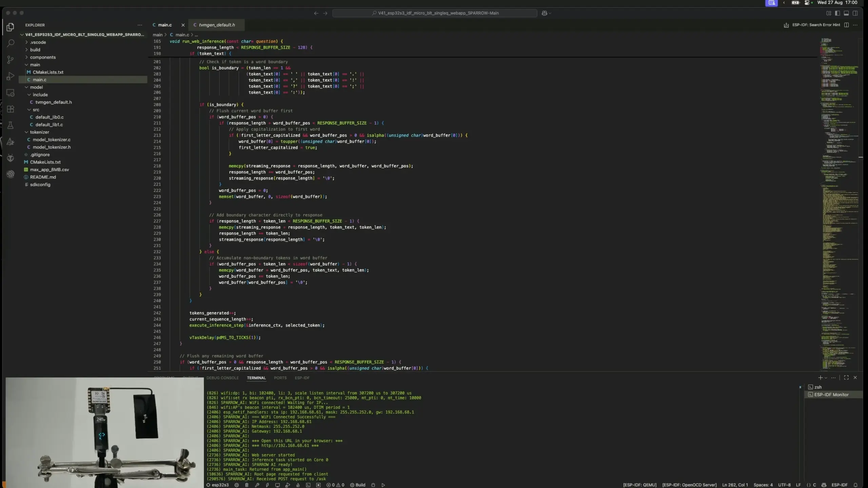Open the Search view in activity bar
The image size is (868, 488).
click(11, 43)
